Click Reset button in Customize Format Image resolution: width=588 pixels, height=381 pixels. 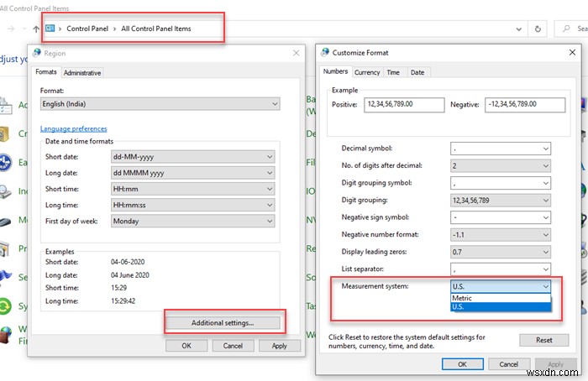544,340
